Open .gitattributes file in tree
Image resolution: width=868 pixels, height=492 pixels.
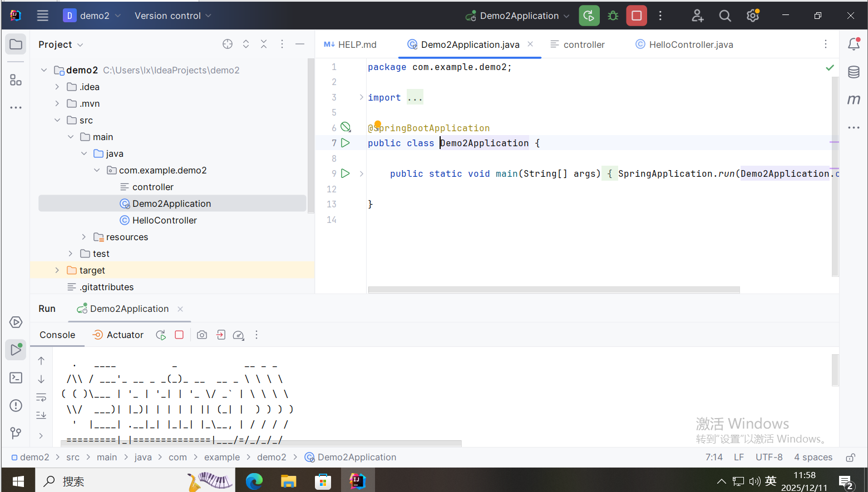point(107,287)
